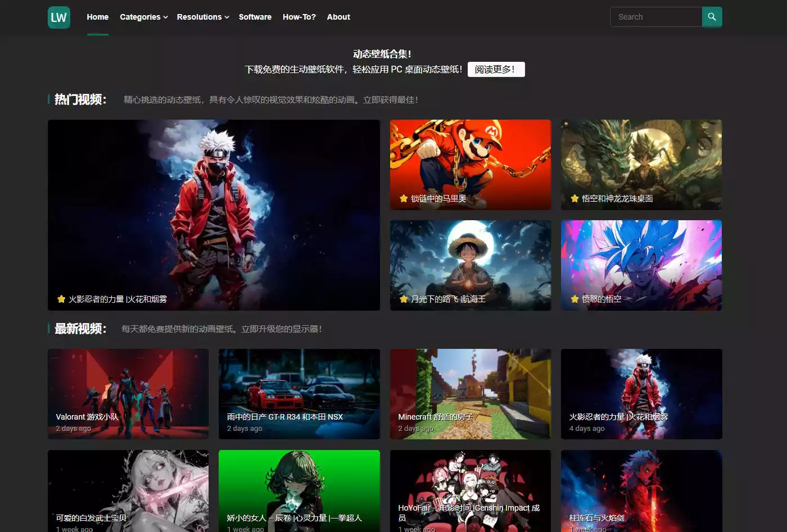Open the green Tatsumaki 娇小的女人 wallpaper

pyautogui.click(x=299, y=491)
